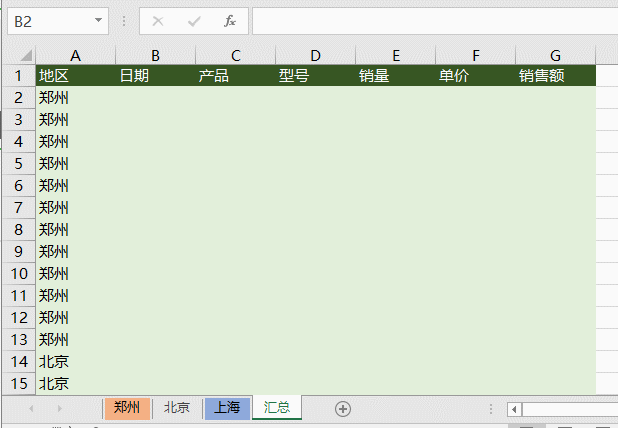Select the 汇总 sheet tab

point(277,408)
